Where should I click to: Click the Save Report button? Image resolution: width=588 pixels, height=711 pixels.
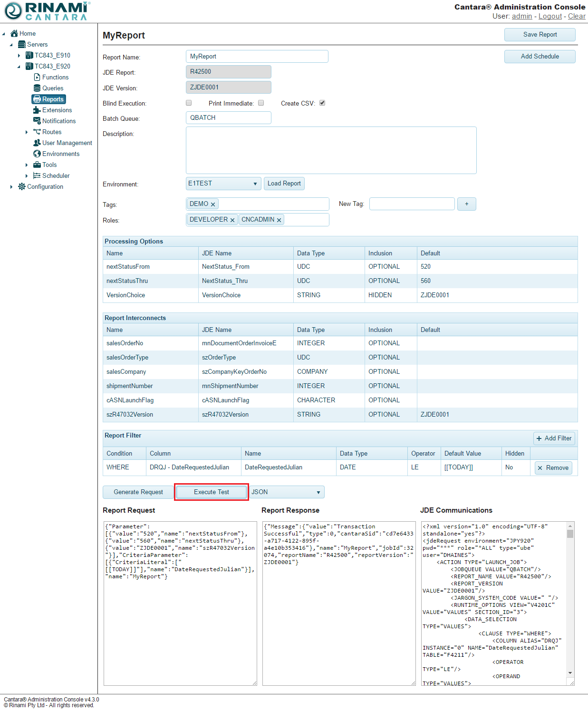point(540,35)
